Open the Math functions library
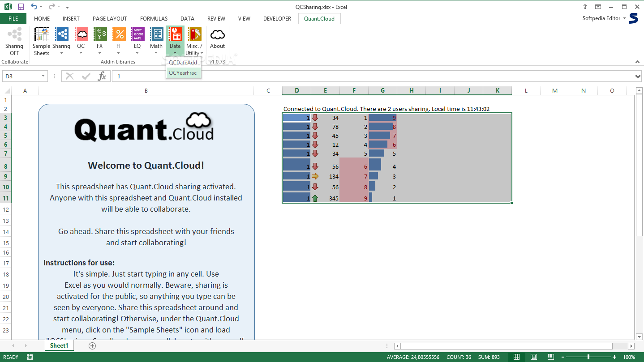The height and width of the screenshot is (362, 644). point(156,41)
